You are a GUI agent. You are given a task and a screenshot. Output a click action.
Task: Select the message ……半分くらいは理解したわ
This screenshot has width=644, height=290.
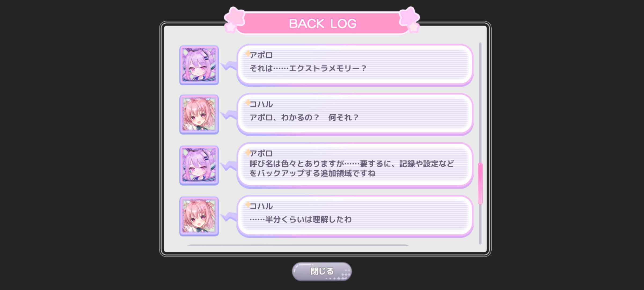[x=355, y=216]
